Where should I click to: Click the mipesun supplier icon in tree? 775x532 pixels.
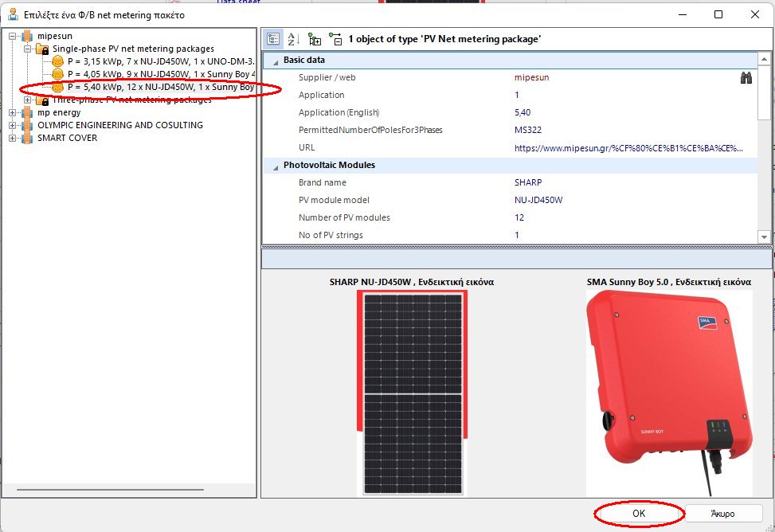27,36
